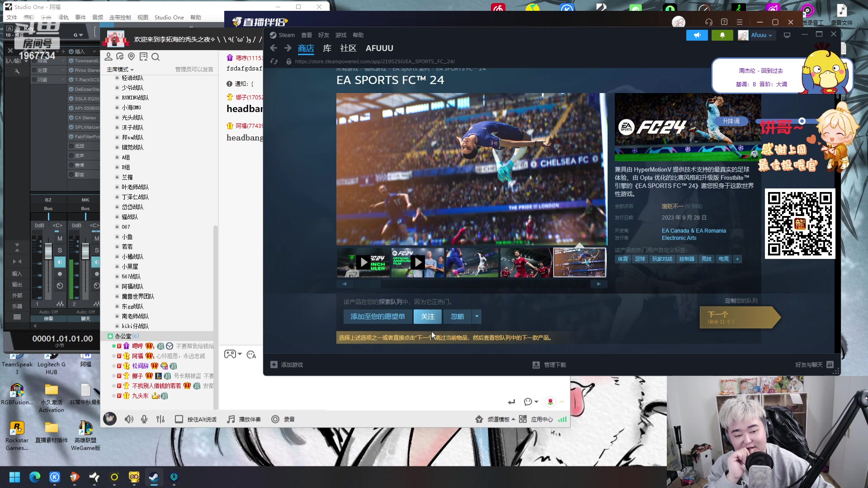
Task: Expand the 忽略 ignore options arrow
Action: coord(476,316)
